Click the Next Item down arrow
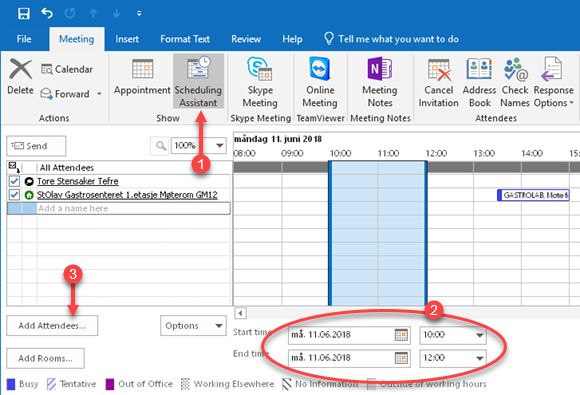 point(116,13)
